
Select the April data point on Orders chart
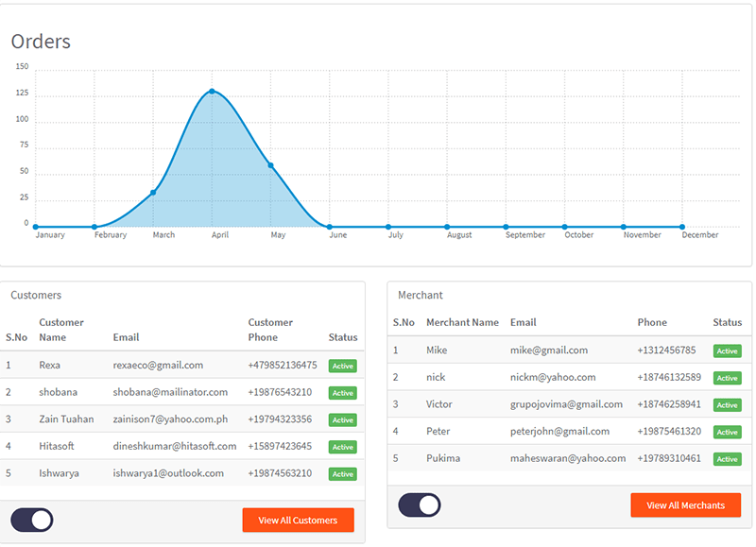coord(212,91)
